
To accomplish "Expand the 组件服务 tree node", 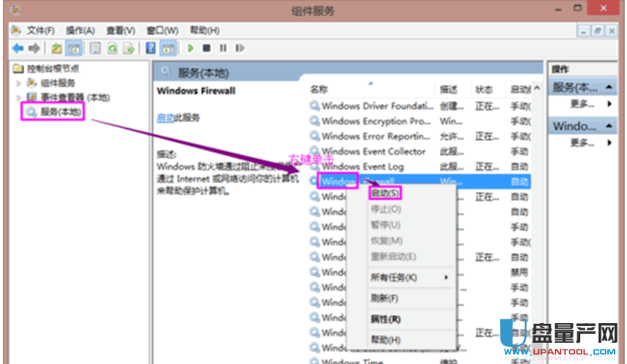I will click(x=19, y=83).
